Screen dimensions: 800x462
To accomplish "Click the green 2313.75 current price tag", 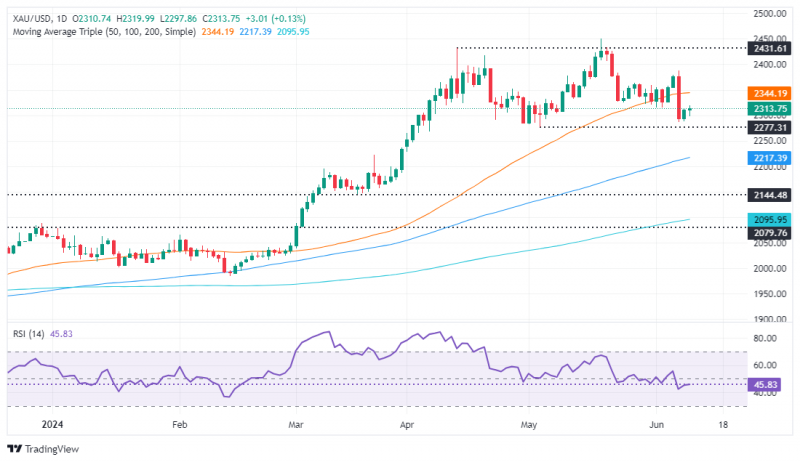I will pyautogui.click(x=769, y=109).
